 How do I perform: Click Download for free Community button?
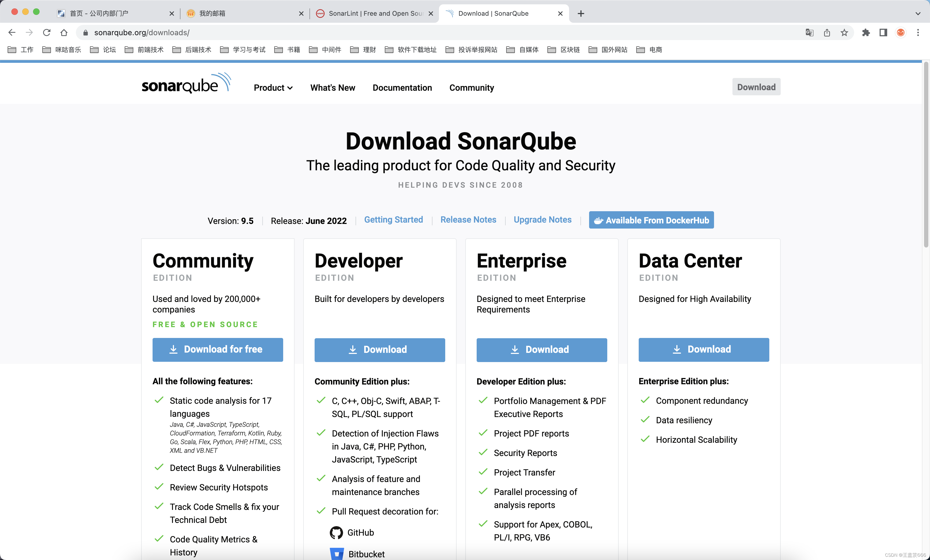pos(217,350)
